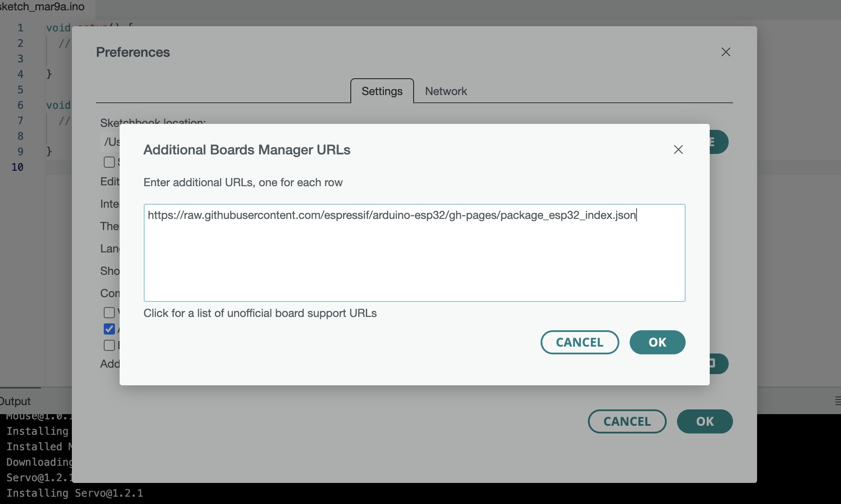Switch to the Network tab
Viewport: 841px width, 504px height.
pyautogui.click(x=446, y=91)
